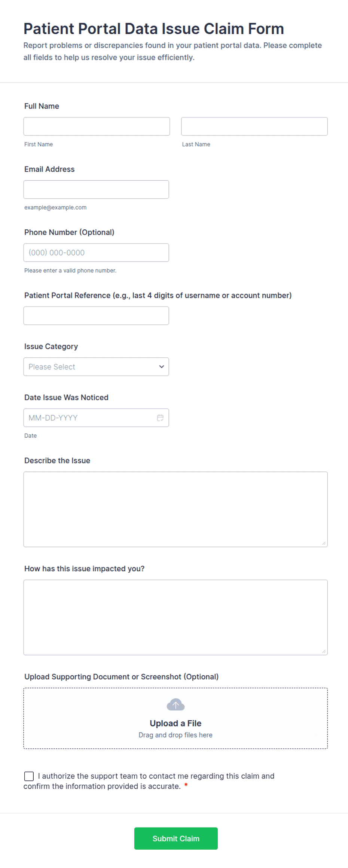Click resize handle of impact textarea
The image size is (348, 868).
point(324,651)
